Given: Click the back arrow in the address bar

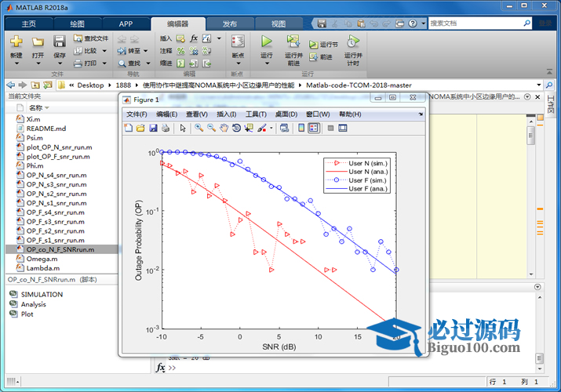Looking at the screenshot, I should pyautogui.click(x=11, y=85).
